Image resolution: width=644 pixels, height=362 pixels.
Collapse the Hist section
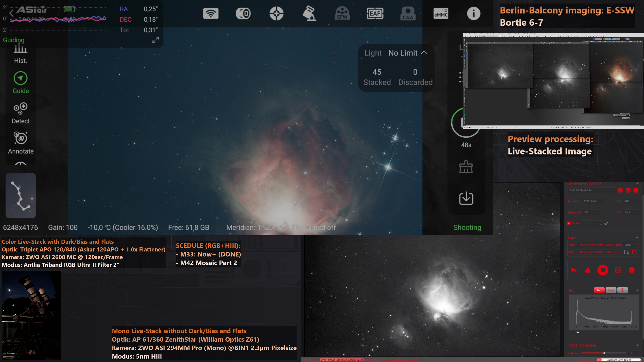(x=637, y=290)
